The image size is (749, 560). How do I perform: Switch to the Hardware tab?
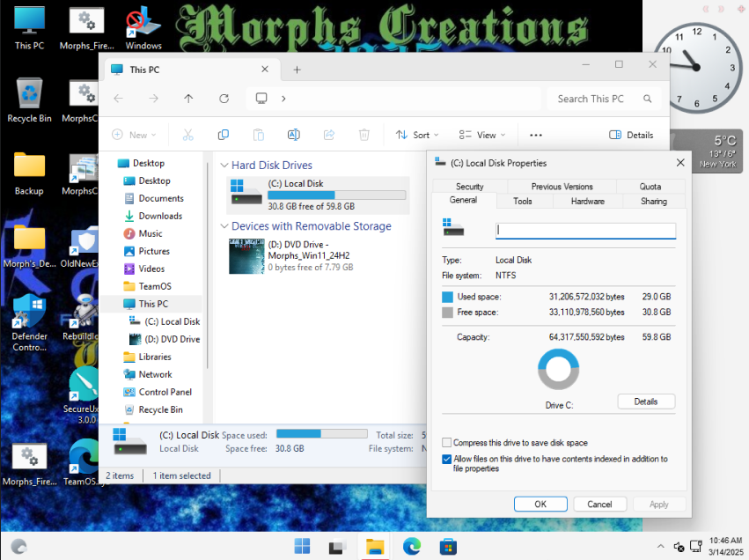click(x=588, y=201)
